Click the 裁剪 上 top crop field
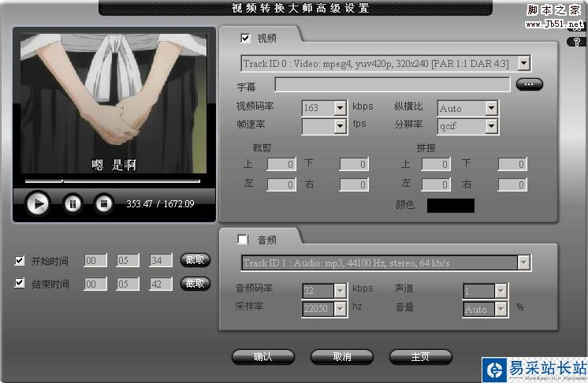This screenshot has width=588, height=383. [281, 164]
